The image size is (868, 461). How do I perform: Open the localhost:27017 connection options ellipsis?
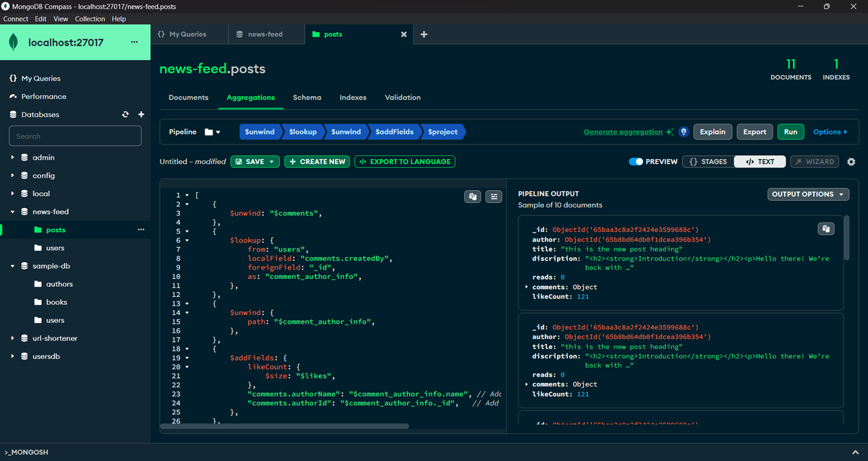pyautogui.click(x=134, y=42)
